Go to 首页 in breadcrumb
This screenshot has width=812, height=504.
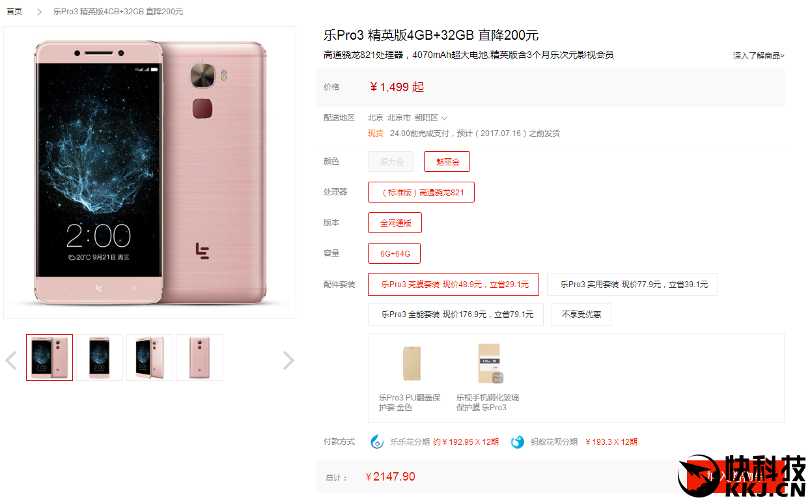click(x=14, y=12)
